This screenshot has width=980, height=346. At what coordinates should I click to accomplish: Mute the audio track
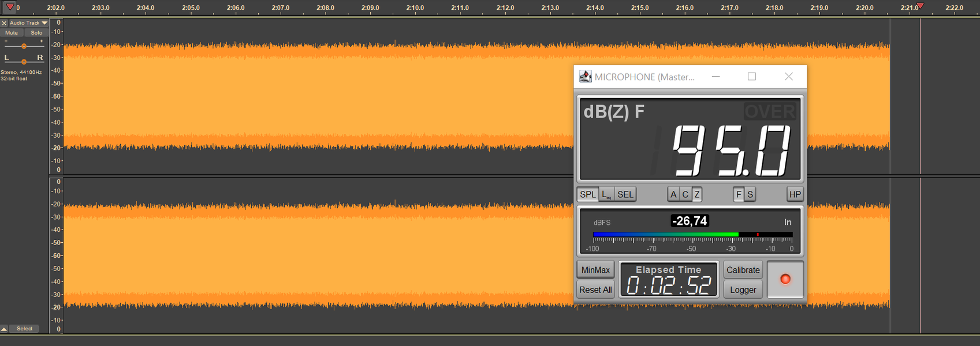[12, 33]
